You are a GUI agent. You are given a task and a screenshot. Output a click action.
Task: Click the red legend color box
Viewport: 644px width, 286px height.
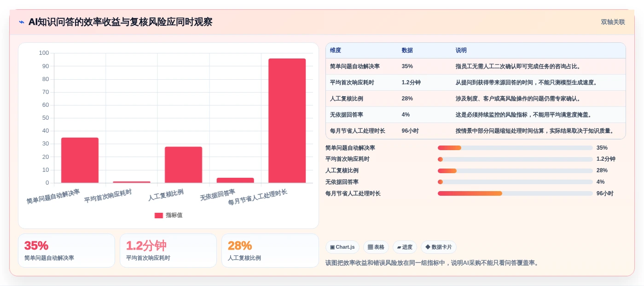point(159,215)
